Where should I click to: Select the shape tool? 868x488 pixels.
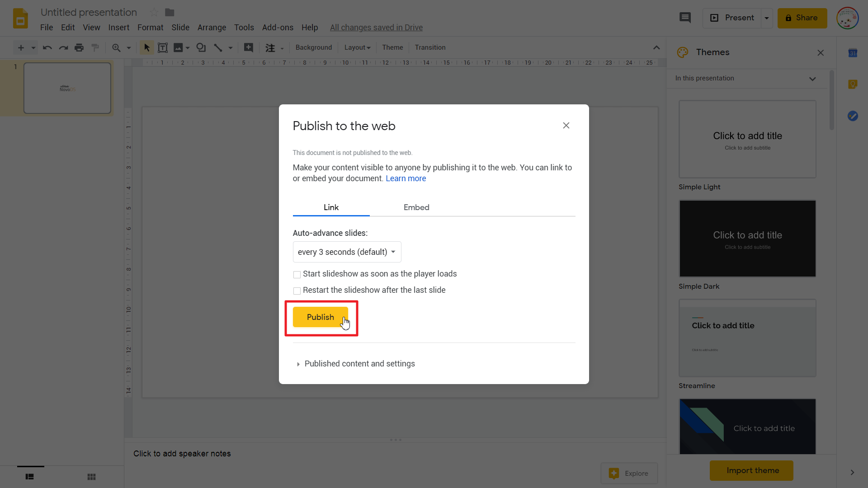pos(201,47)
